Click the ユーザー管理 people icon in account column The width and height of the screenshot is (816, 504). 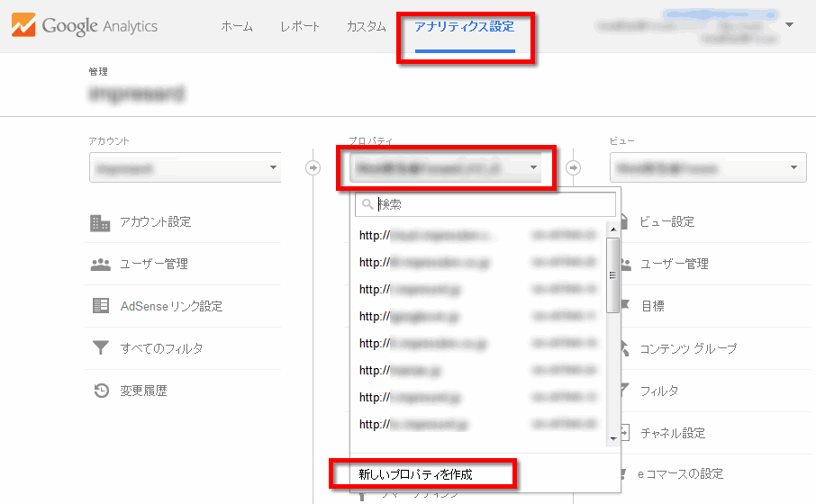click(x=100, y=265)
